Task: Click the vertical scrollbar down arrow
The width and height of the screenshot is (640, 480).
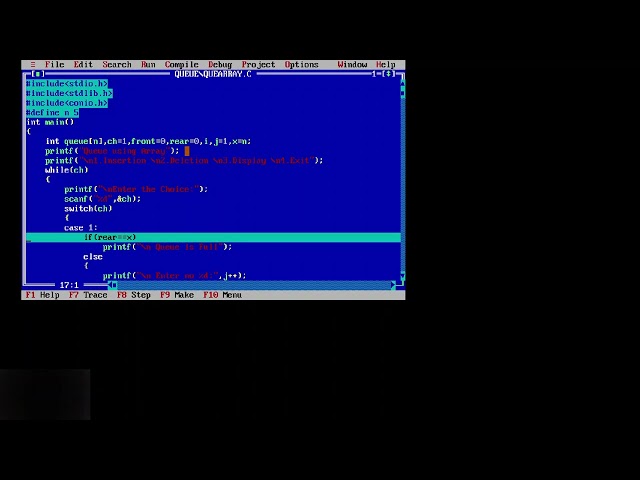Action: 402,275
